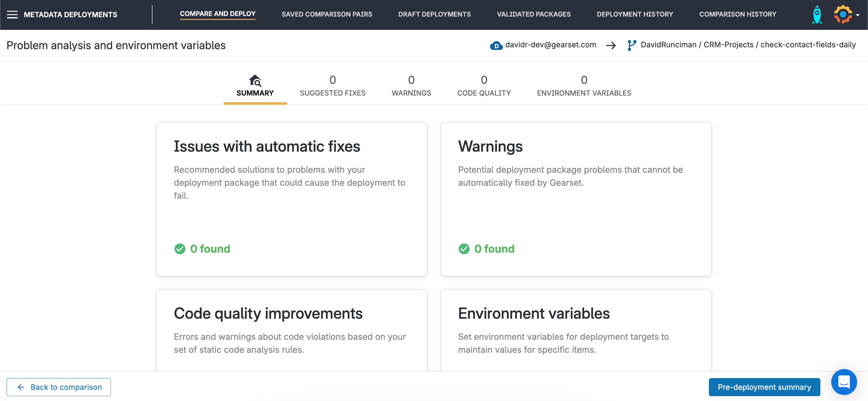Open Validated Packages page
The height and width of the screenshot is (401, 868).
pos(533,14)
